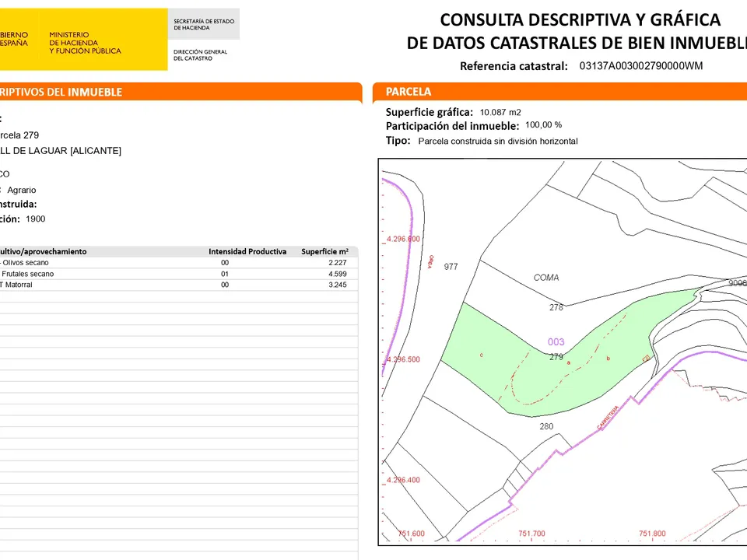Image resolution: width=747 pixels, height=560 pixels.
Task: Click the 'MINISTERIO DE HACIENDA Y FUNCIÓN PÚBLICA' logo text
Action: click(x=85, y=43)
